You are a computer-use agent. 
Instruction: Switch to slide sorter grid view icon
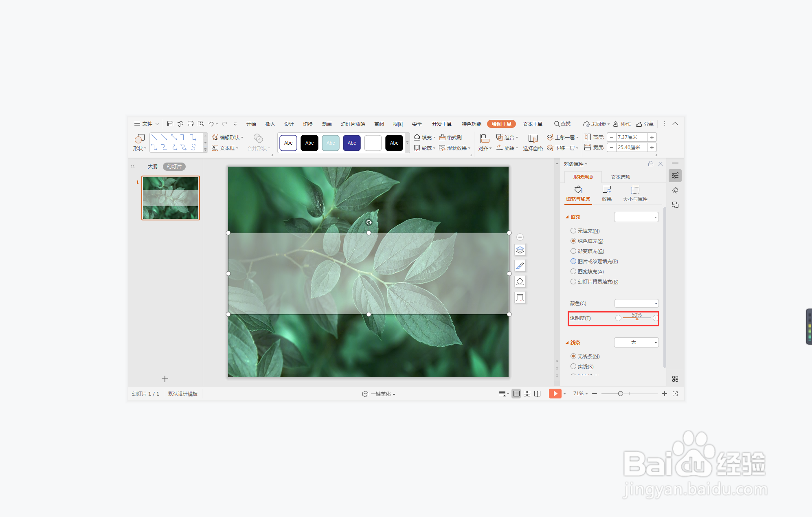coord(527,394)
